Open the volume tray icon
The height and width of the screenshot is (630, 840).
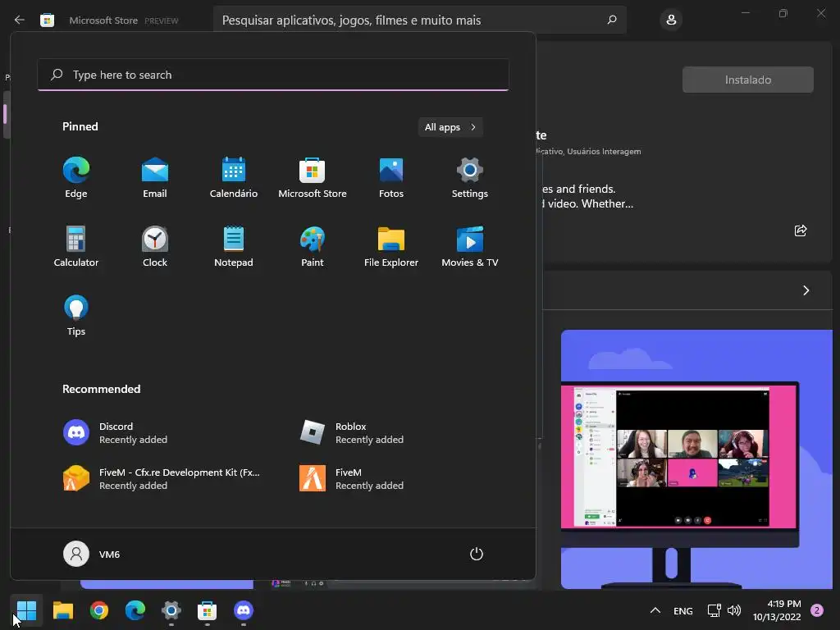(734, 610)
